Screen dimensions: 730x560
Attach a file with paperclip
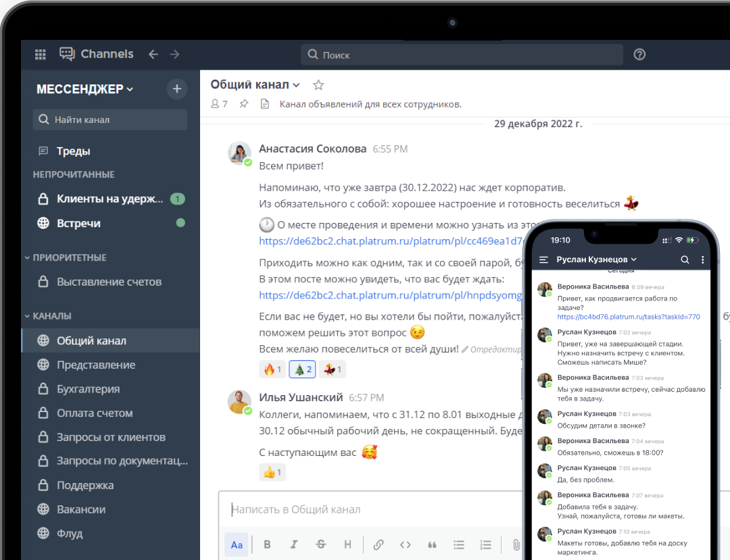point(516,544)
